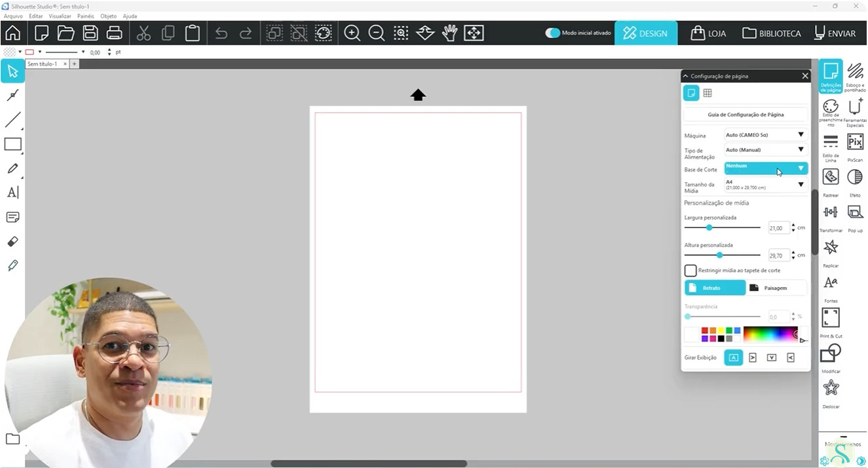Select the Knife tool

click(12, 266)
